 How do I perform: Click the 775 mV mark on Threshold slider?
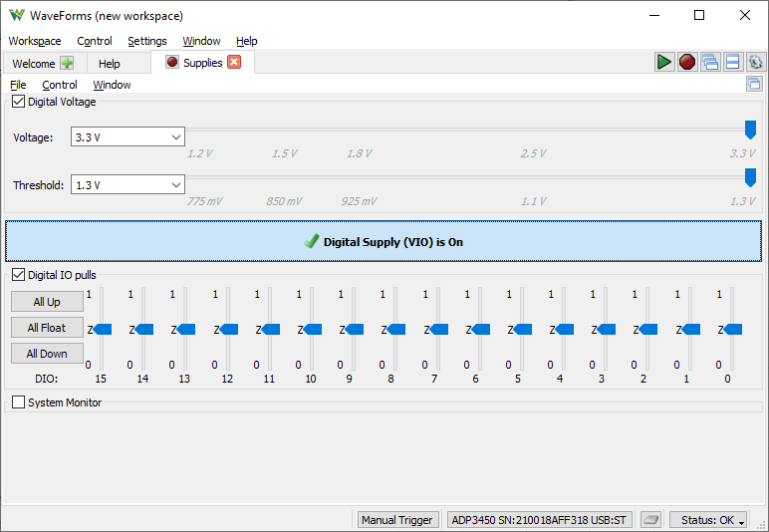(205, 201)
